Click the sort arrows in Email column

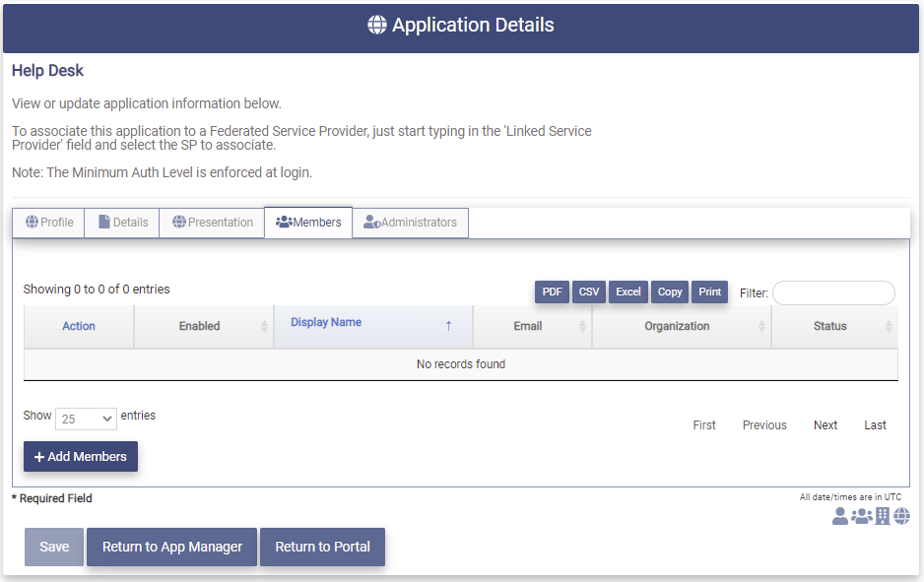(x=582, y=326)
